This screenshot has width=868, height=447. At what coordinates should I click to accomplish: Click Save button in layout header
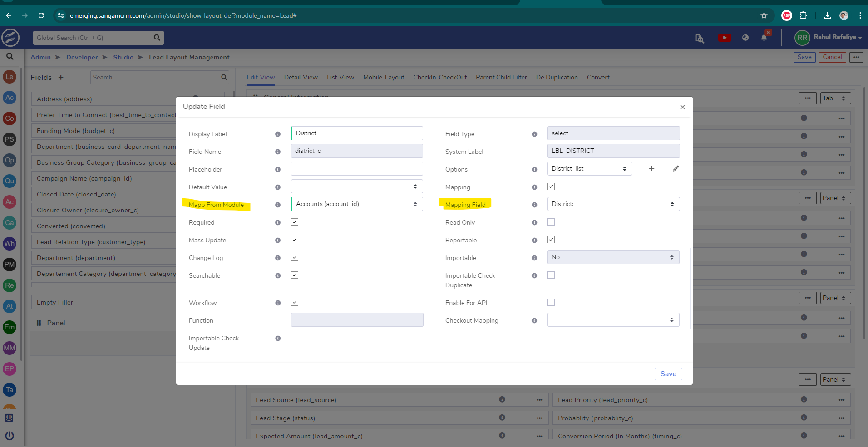tap(804, 57)
